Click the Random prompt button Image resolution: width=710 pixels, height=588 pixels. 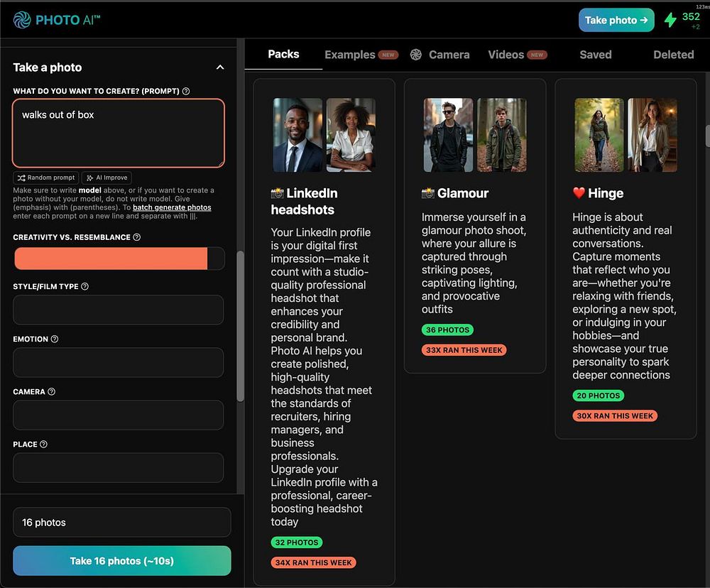(45, 178)
